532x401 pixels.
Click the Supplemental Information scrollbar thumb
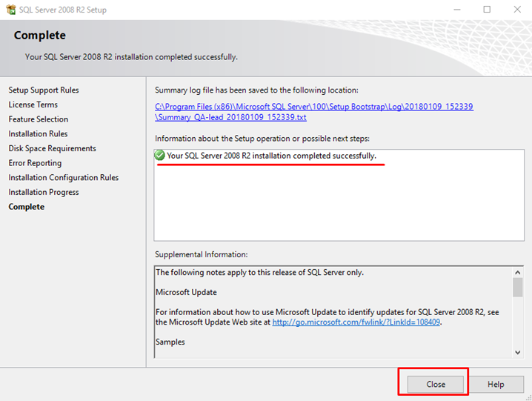(x=517, y=288)
